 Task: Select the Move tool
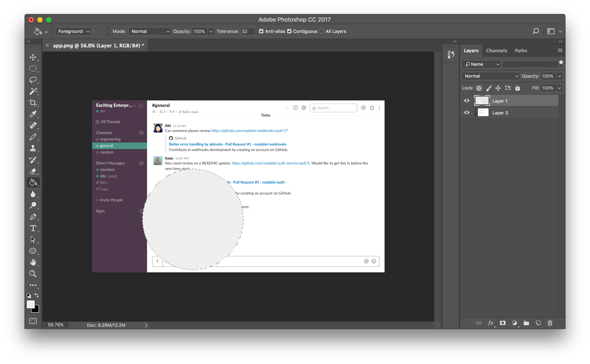33,57
